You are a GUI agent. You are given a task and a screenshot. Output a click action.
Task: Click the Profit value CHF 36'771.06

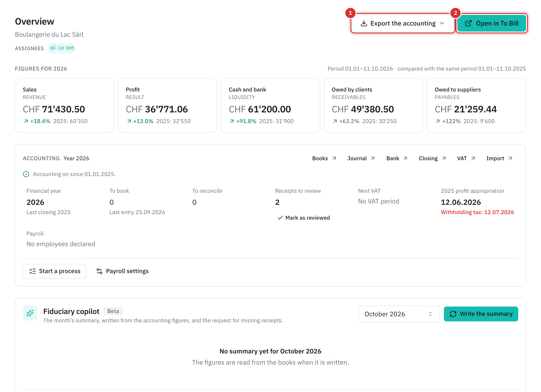coord(157,109)
